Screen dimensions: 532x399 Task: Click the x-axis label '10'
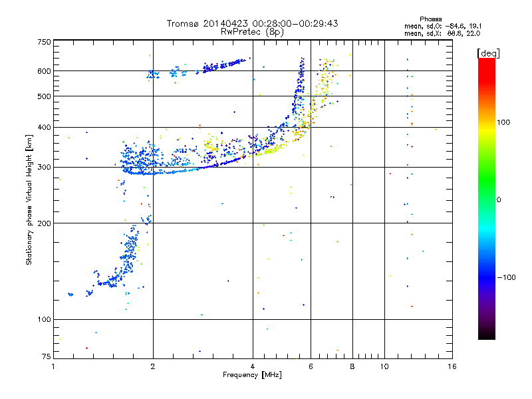click(x=384, y=366)
